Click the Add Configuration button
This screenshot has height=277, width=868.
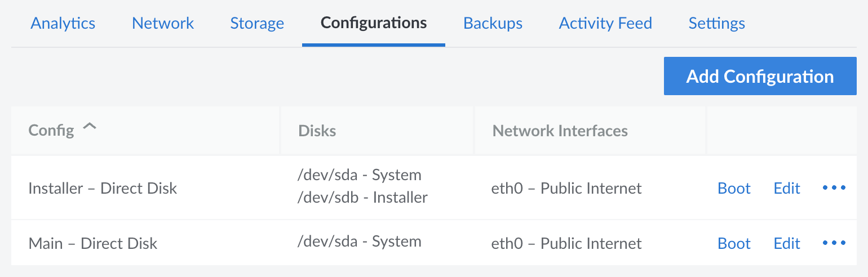pyautogui.click(x=760, y=76)
